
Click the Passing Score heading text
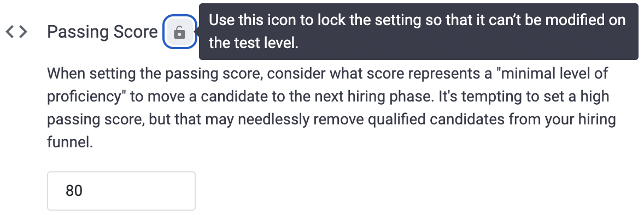(102, 32)
